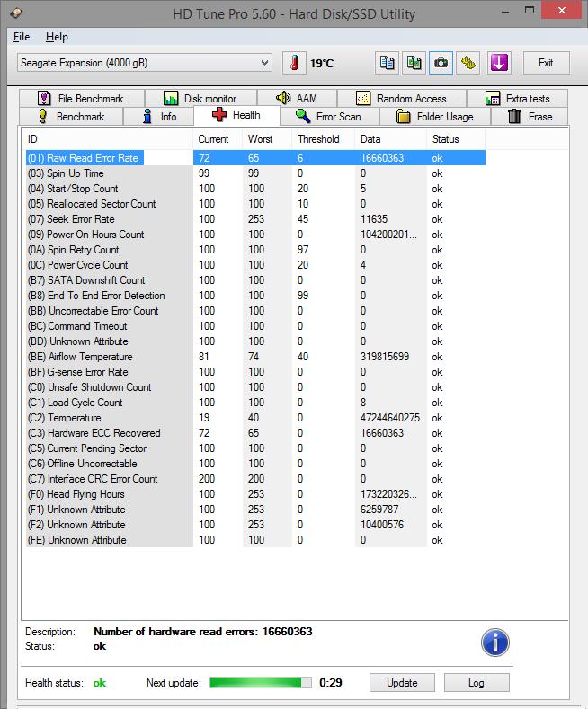Click the Data column header
The height and width of the screenshot is (709, 588).
pyautogui.click(x=391, y=139)
